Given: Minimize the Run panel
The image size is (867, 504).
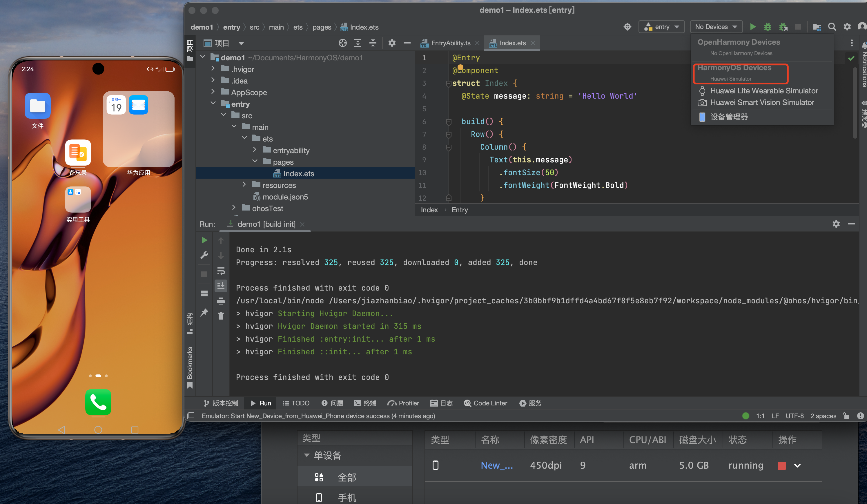Looking at the screenshot, I should coord(851,224).
